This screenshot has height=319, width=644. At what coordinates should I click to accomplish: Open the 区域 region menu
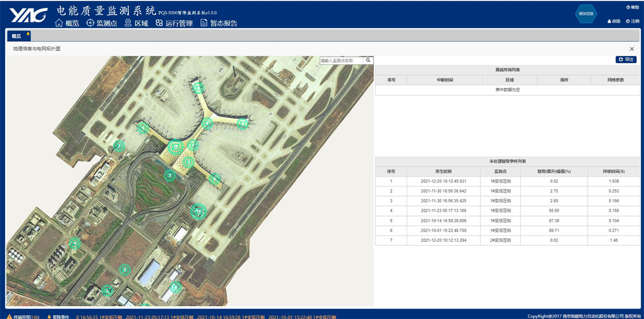click(x=136, y=23)
